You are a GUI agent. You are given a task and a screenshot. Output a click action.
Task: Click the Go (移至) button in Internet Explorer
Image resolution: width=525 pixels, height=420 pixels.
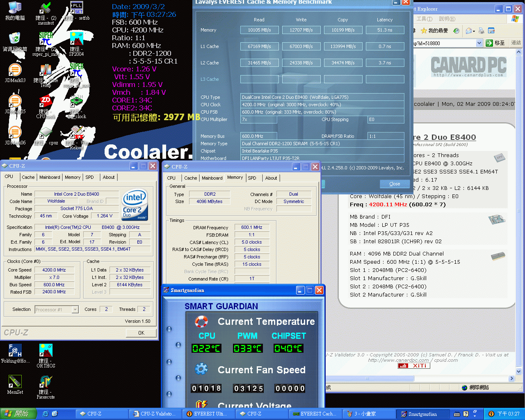(x=495, y=43)
